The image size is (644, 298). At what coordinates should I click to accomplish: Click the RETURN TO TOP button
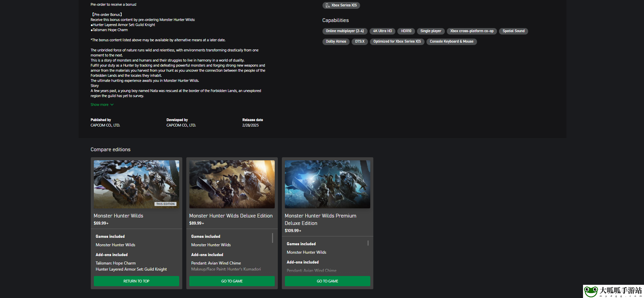137,281
